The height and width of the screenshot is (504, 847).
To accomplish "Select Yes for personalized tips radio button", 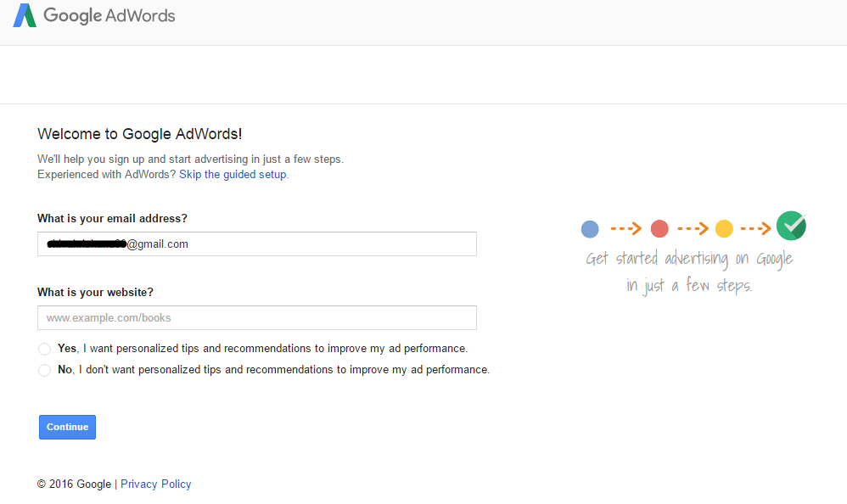I will click(44, 349).
